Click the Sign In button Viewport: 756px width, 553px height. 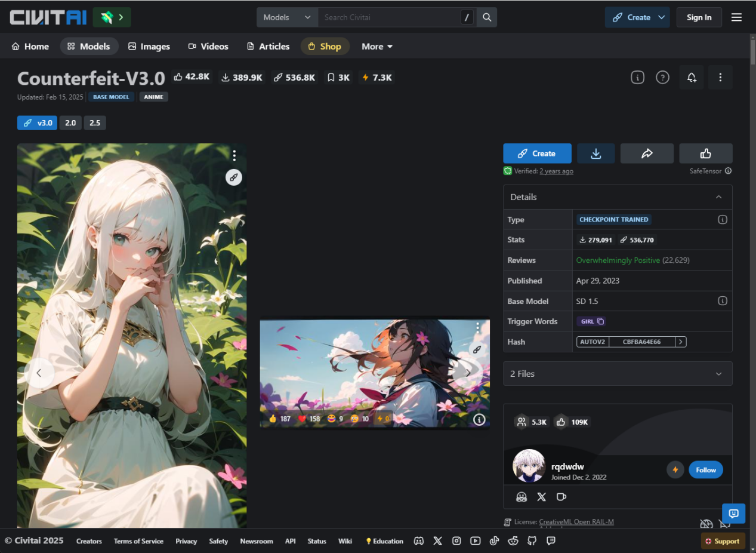click(699, 17)
